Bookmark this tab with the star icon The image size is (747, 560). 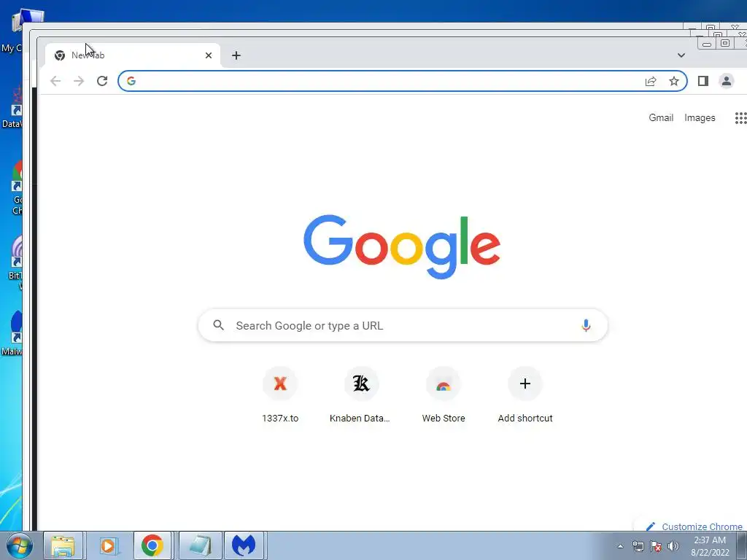click(x=673, y=81)
